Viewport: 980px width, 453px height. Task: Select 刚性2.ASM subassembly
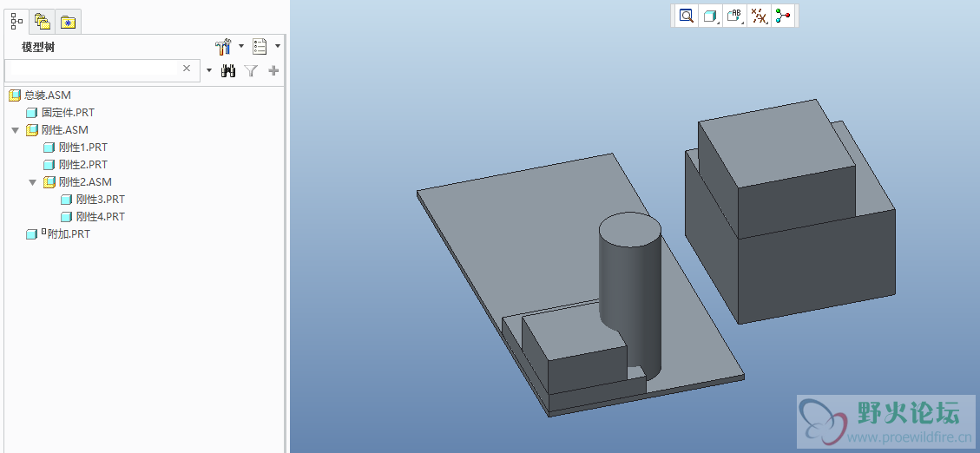(x=86, y=182)
